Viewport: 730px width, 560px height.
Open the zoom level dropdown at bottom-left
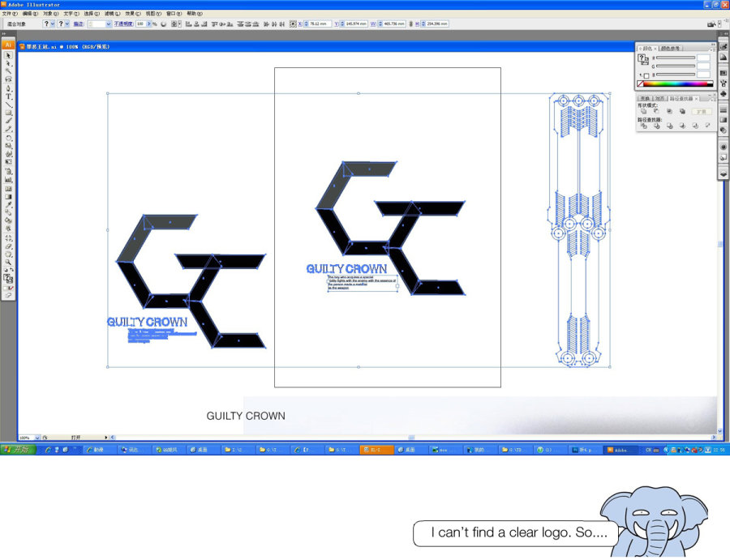click(37, 438)
